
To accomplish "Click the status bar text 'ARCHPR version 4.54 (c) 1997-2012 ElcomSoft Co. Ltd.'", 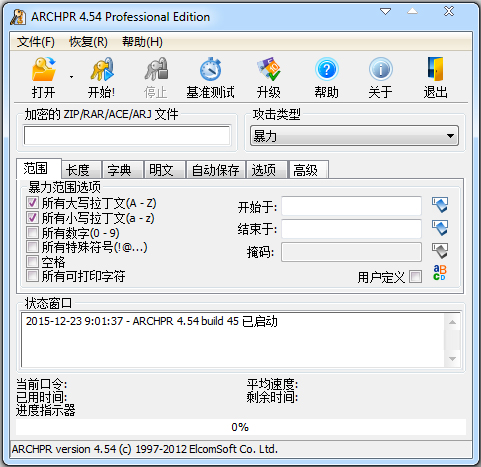I will click(x=145, y=449).
